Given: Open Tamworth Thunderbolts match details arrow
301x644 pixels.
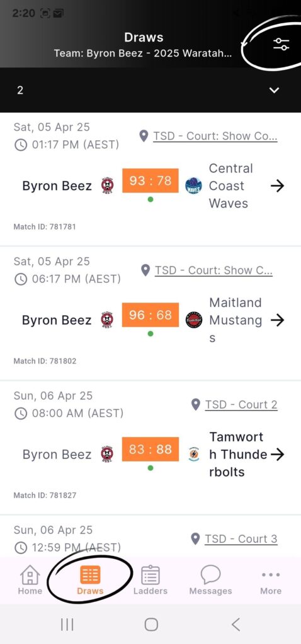Looking at the screenshot, I should click(x=278, y=454).
